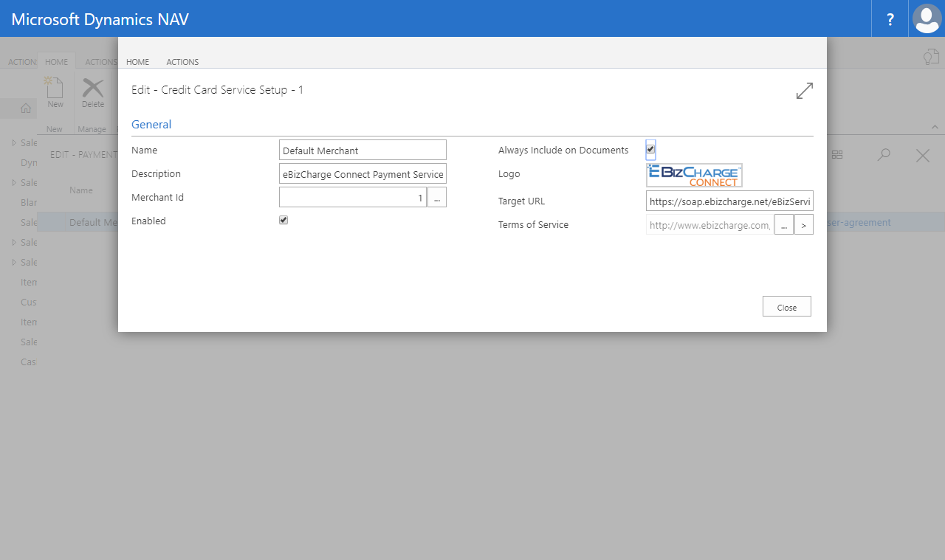Edit the Description field
This screenshot has width=945, height=560.
(363, 173)
